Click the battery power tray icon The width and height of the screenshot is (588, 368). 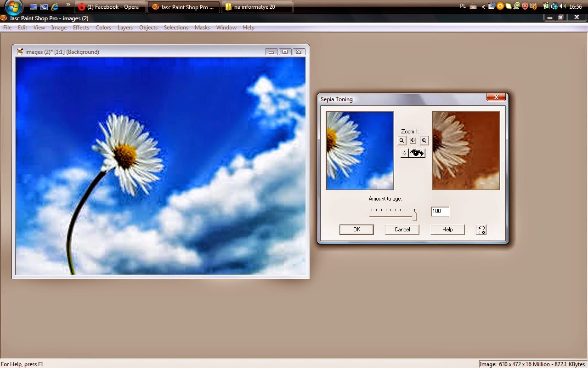tap(547, 6)
